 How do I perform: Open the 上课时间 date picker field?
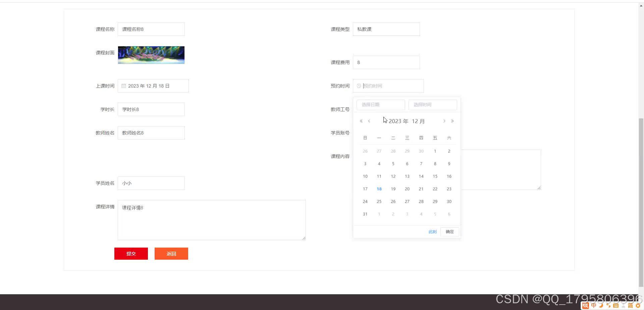(x=153, y=86)
